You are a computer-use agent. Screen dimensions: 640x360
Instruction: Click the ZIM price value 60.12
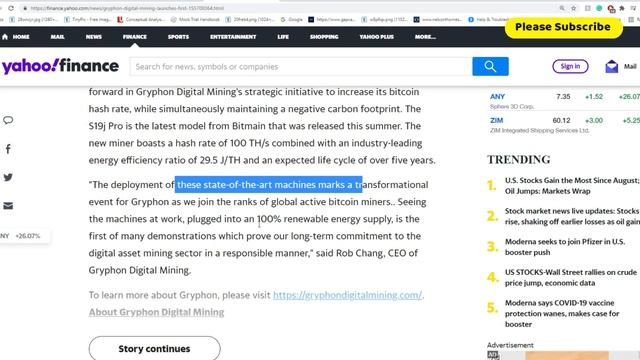561,120
